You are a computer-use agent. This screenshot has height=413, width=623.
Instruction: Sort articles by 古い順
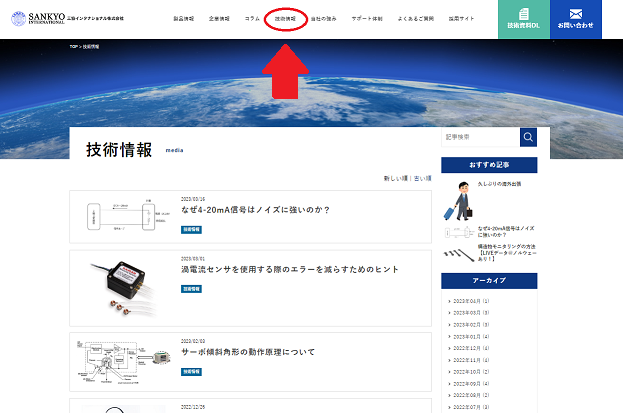[422, 178]
